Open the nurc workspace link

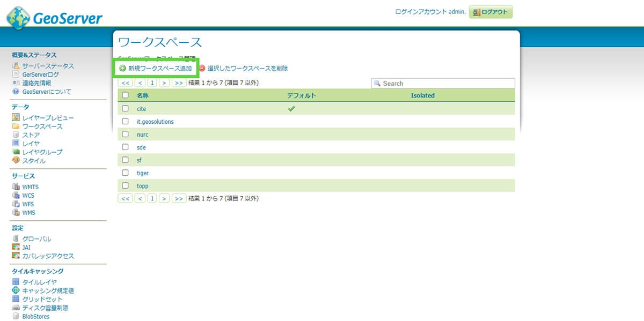pos(142,135)
